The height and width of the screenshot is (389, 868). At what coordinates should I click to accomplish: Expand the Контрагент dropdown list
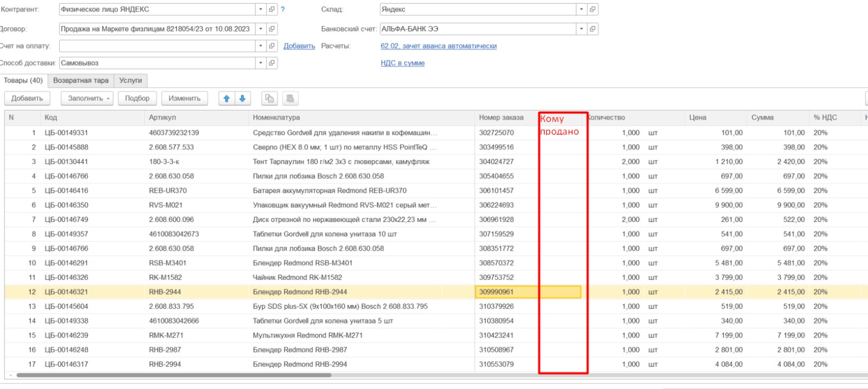coord(260,9)
